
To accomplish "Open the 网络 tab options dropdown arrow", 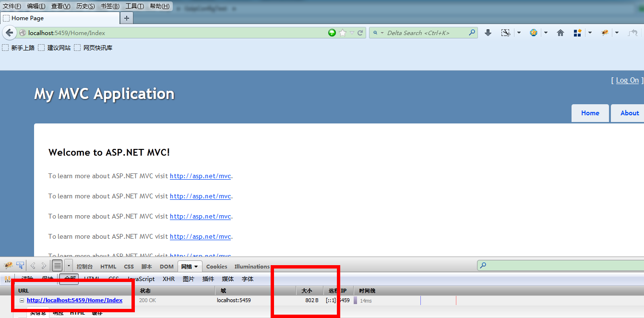I will tap(196, 267).
